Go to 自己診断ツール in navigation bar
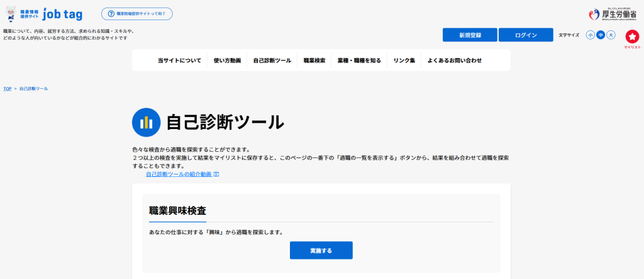Screen dimensions: 644x279 pyautogui.click(x=272, y=60)
